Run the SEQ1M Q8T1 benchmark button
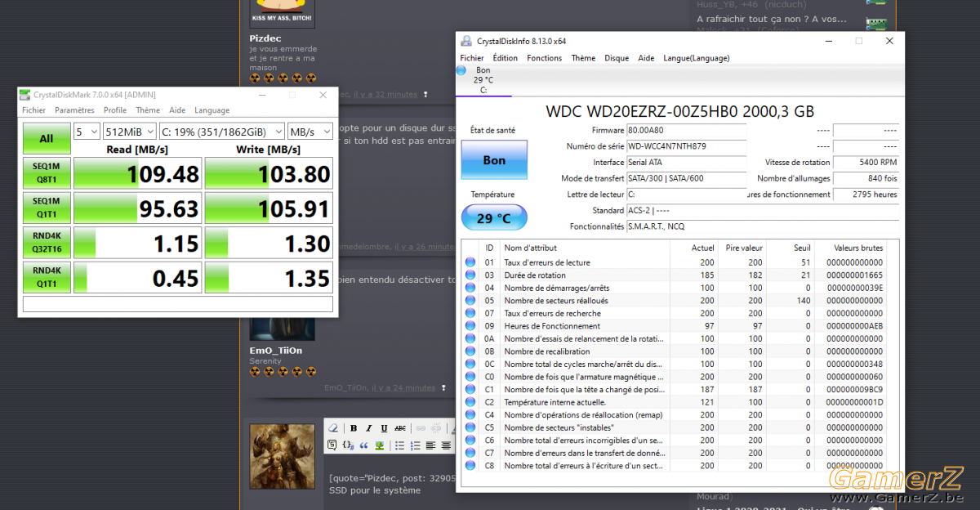 (x=47, y=173)
